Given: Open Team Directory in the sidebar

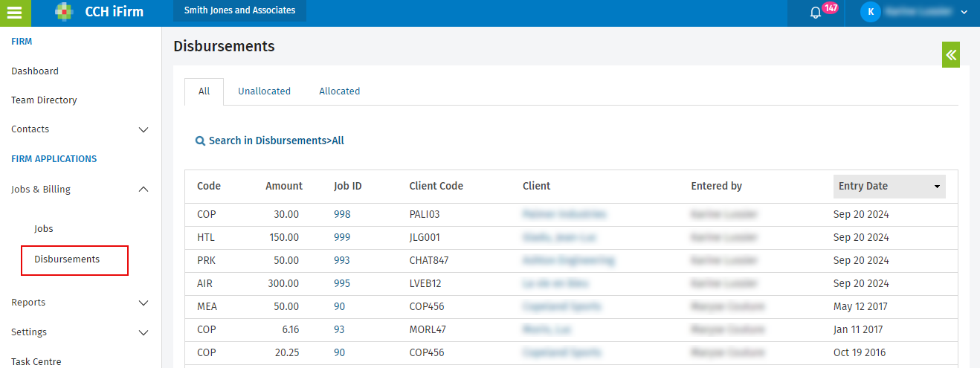Looking at the screenshot, I should click(44, 100).
